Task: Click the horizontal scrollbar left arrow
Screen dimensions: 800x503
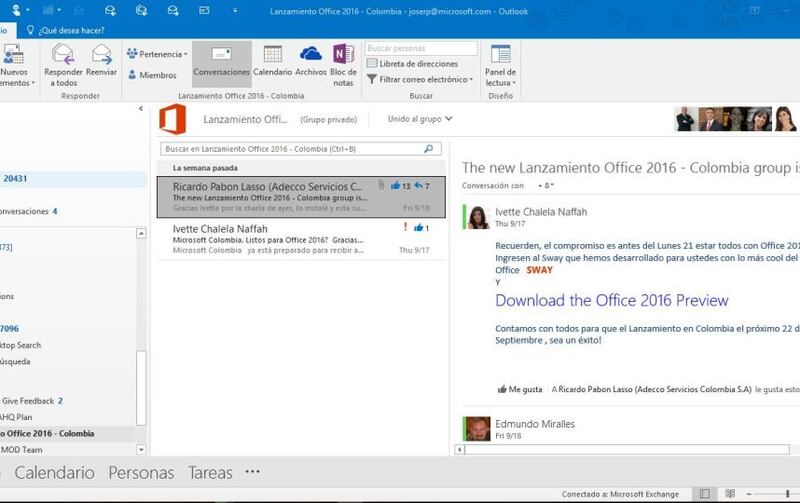Action: point(459,449)
